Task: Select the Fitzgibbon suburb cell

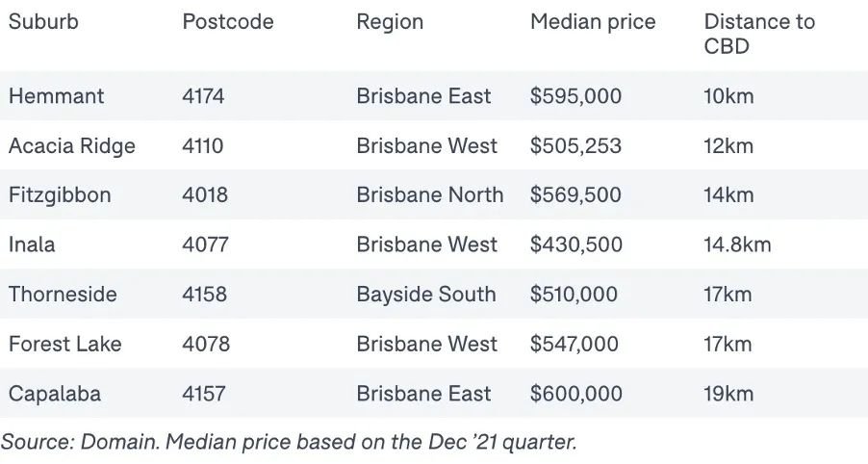Action: click(x=60, y=195)
